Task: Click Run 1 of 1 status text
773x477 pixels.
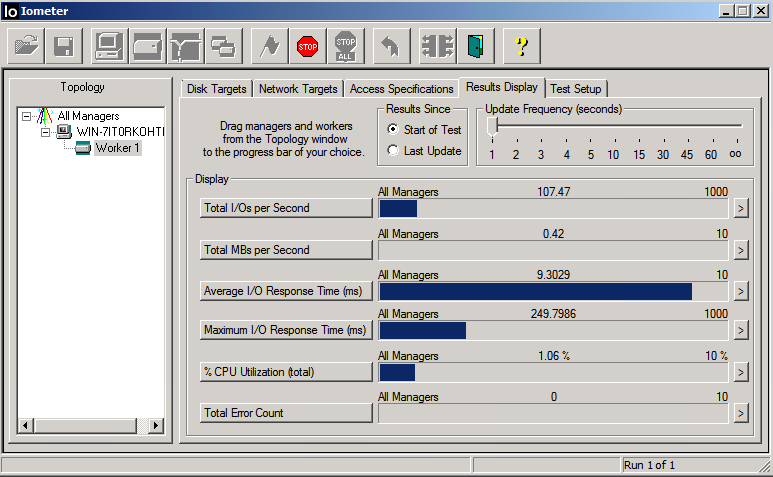Action: click(649, 465)
